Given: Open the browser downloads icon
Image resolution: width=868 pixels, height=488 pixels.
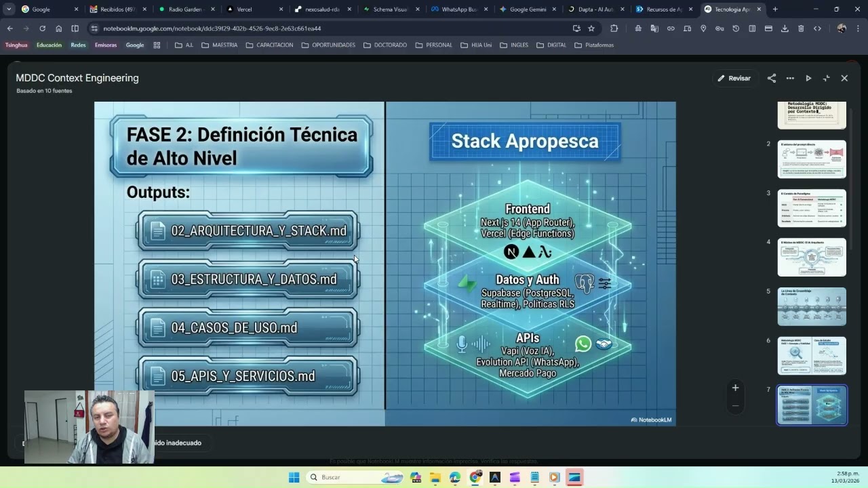Looking at the screenshot, I should coord(785,28).
